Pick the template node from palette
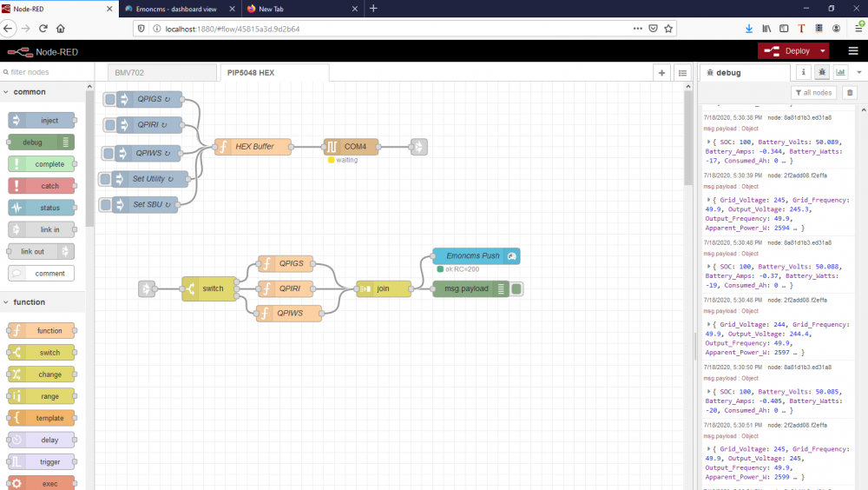Image resolution: width=868 pixels, height=490 pixels. point(42,418)
